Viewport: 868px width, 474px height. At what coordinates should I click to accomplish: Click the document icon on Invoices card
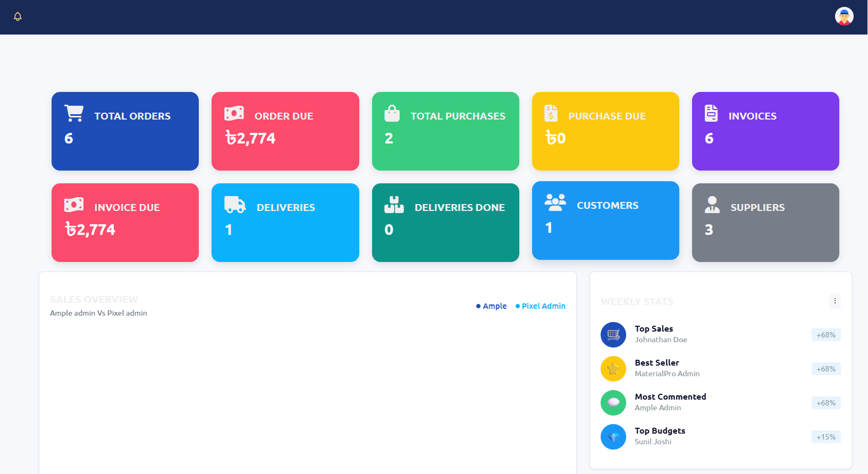[x=711, y=113]
